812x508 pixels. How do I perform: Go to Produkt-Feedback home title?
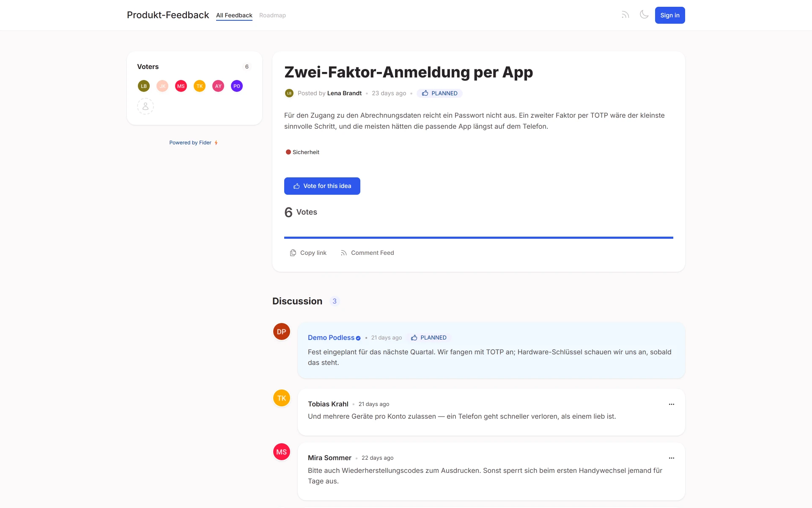168,15
